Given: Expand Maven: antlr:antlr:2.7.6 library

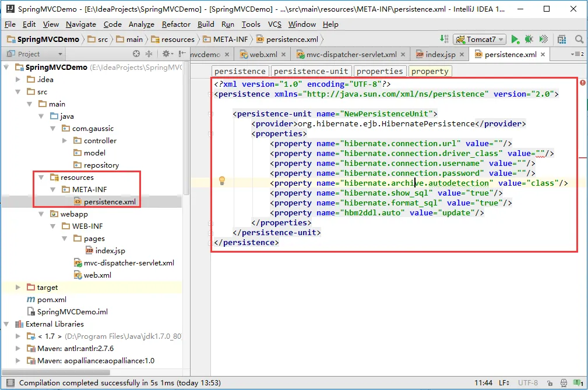Looking at the screenshot, I should pyautogui.click(x=17, y=349).
